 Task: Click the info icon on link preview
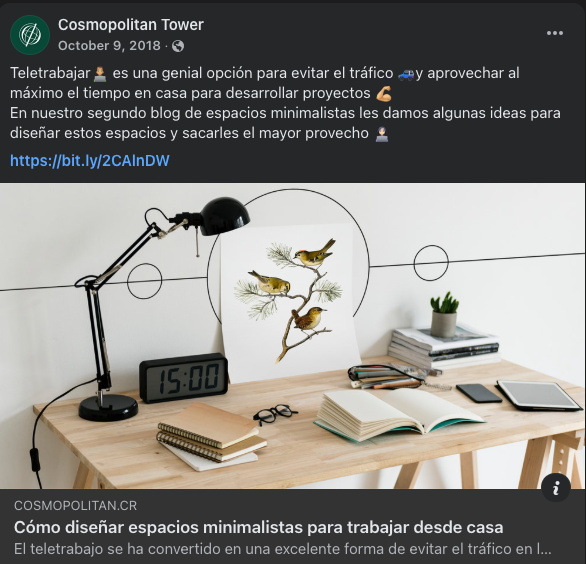pyautogui.click(x=556, y=487)
